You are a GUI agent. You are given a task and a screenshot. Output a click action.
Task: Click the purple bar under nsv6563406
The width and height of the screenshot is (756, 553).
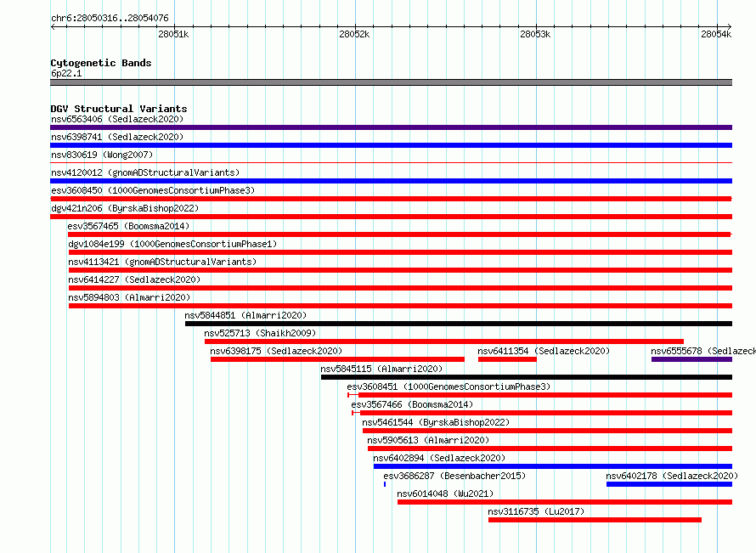point(391,127)
